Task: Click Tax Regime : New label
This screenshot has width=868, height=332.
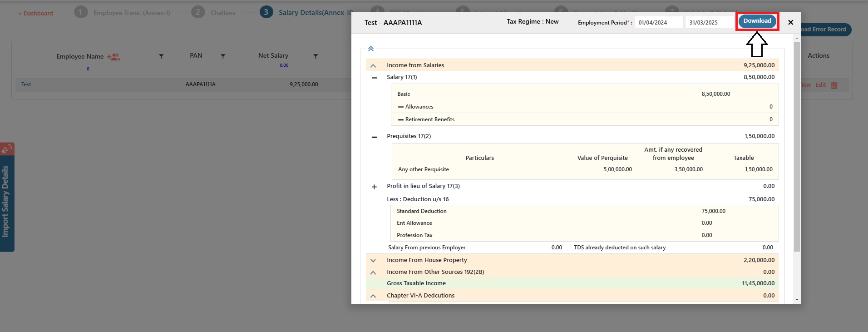Action: coord(533,21)
